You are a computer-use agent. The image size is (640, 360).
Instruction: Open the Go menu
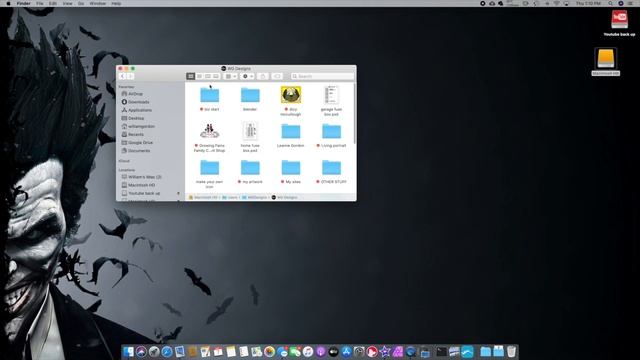click(81, 3)
